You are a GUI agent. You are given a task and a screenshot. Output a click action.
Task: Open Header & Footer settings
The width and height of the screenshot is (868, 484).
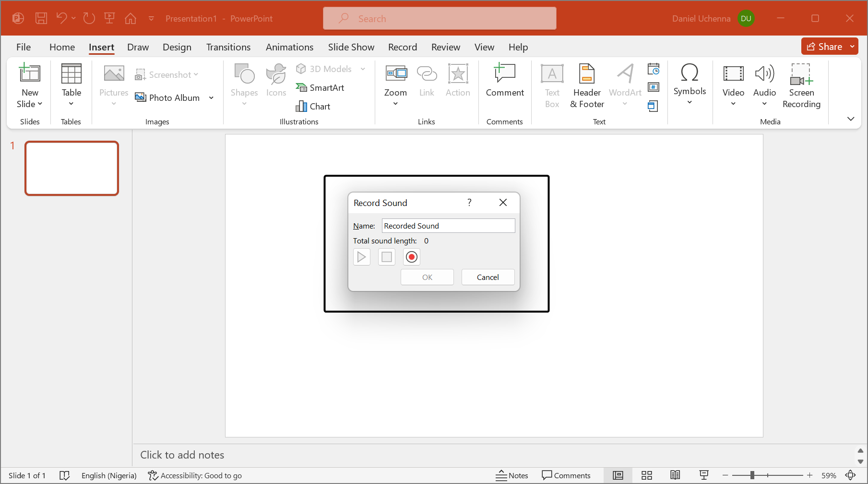(586, 85)
